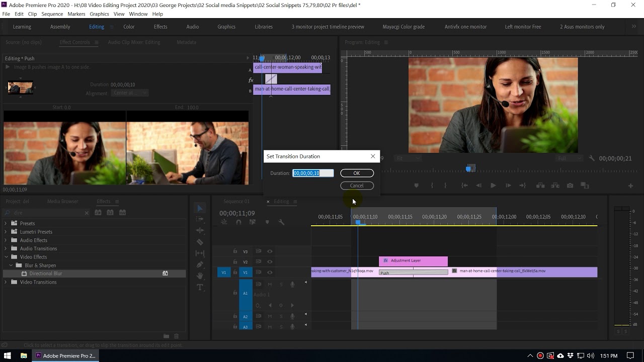Viewport: 644px width, 362px height.
Task: Open Program monitor button editor plus
Action: tap(630, 186)
